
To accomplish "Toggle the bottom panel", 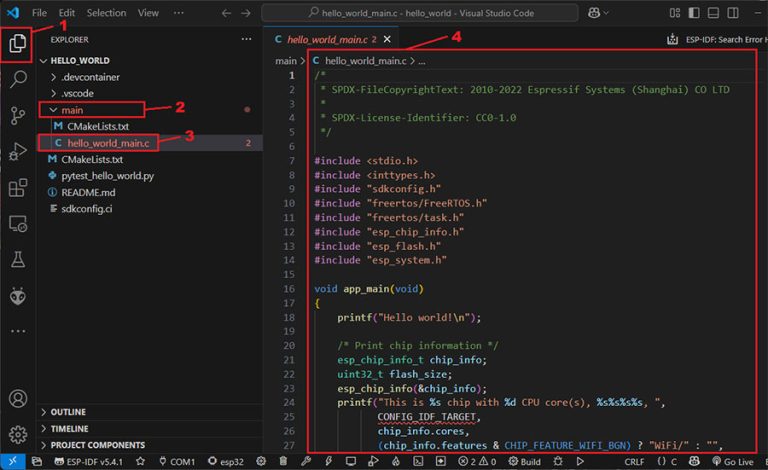I will point(714,13).
